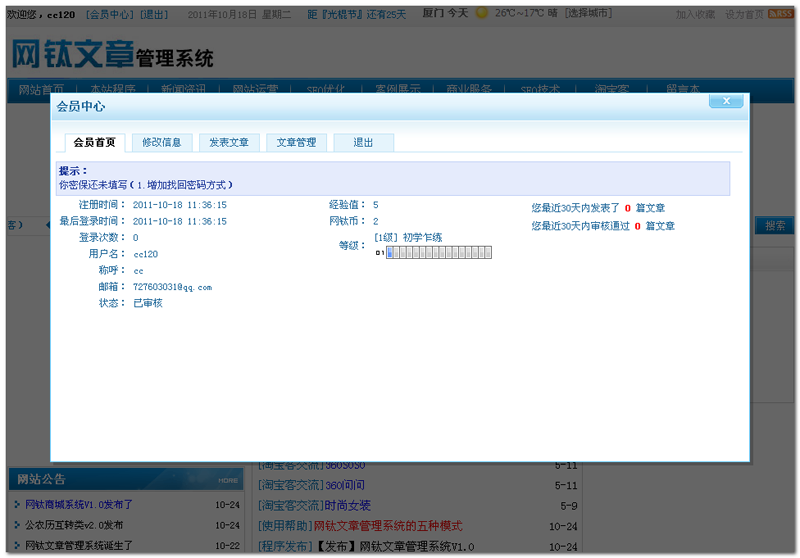The height and width of the screenshot is (558, 800).
Task: Click the [退出] link in top bar
Action: pyautogui.click(x=154, y=15)
